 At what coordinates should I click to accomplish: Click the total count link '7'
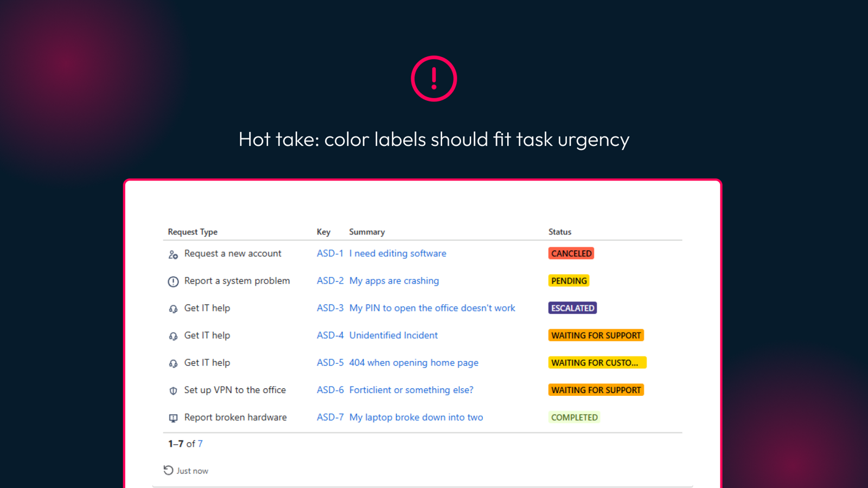pyautogui.click(x=200, y=444)
